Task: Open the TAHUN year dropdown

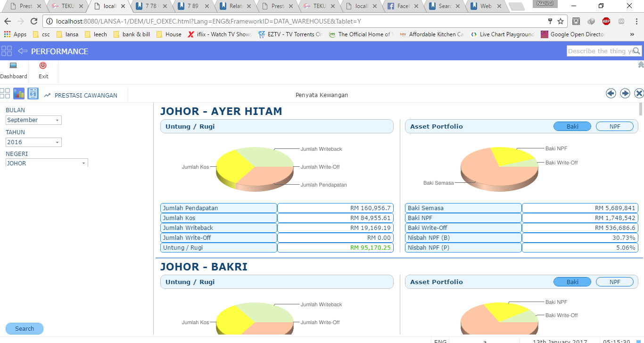Action: (33, 142)
